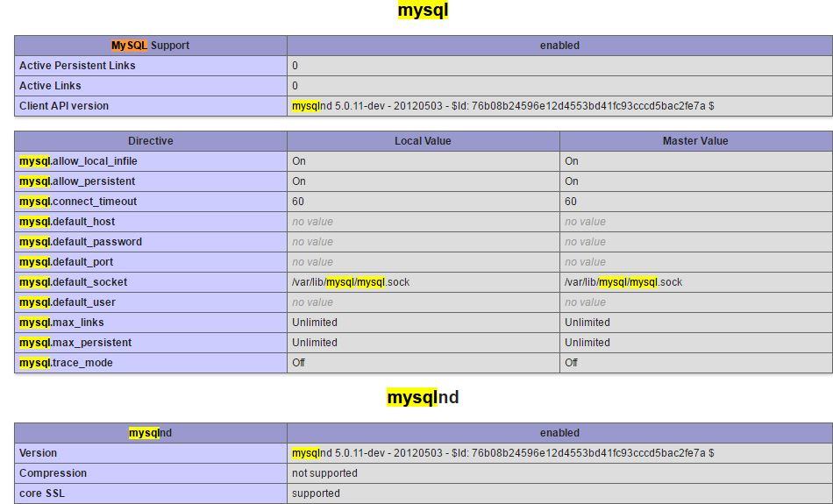Viewport: 833px width, 504px height.
Task: Click the "mysqlnd" section heading
Action: point(423,397)
